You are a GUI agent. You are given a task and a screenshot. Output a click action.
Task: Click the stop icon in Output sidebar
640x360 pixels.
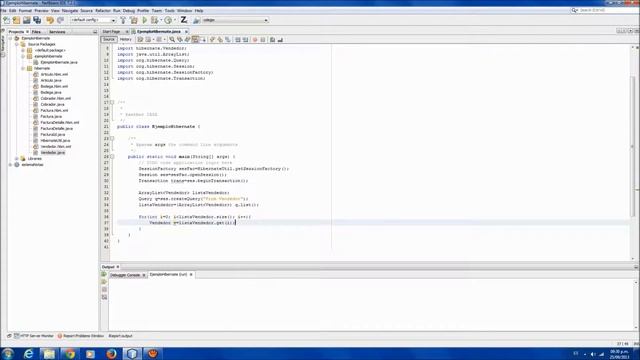(104, 289)
